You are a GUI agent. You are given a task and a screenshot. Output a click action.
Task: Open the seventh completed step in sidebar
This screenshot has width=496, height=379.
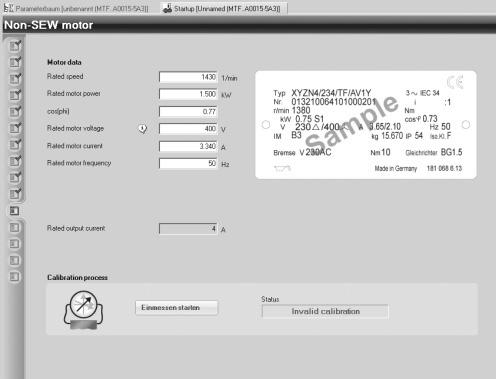(x=15, y=144)
